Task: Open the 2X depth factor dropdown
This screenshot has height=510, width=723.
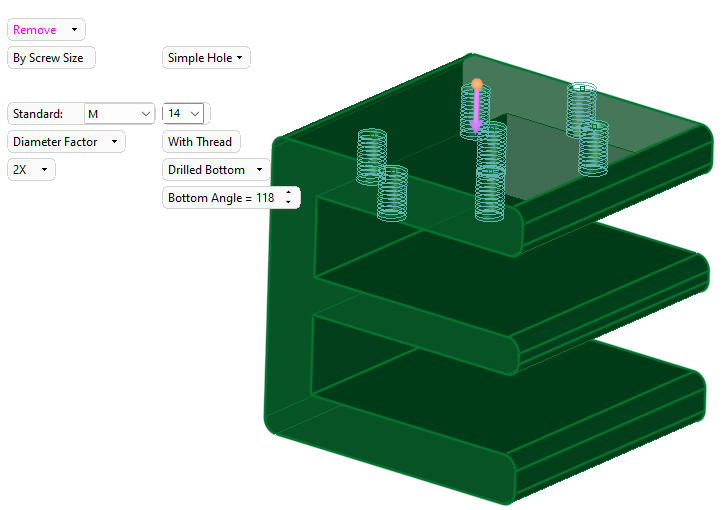Action: 31,170
